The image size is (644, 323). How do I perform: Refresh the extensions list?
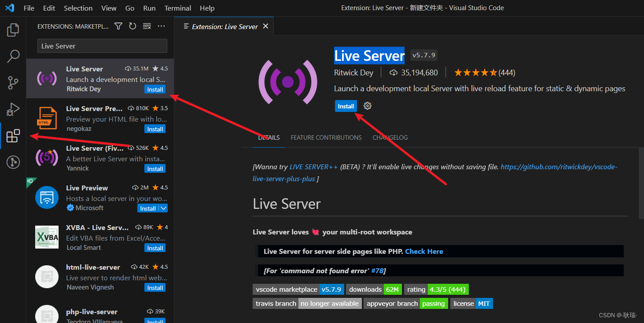click(132, 26)
